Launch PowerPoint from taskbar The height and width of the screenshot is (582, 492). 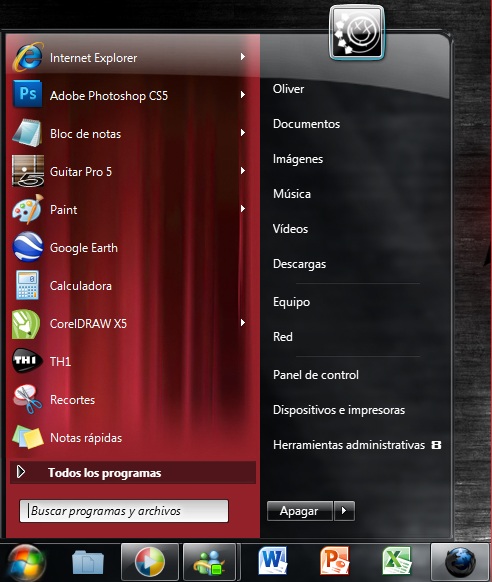[x=335, y=561]
